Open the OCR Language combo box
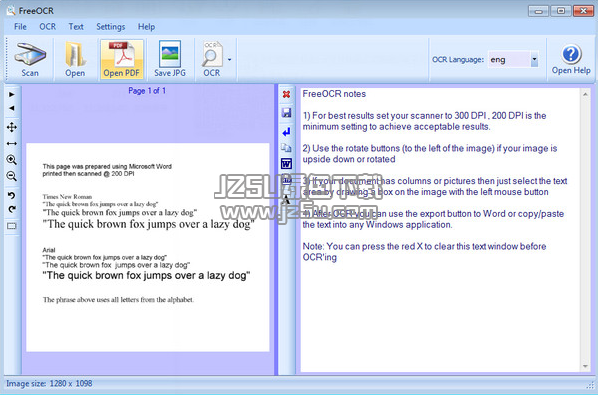The image size is (598, 395). (x=534, y=59)
